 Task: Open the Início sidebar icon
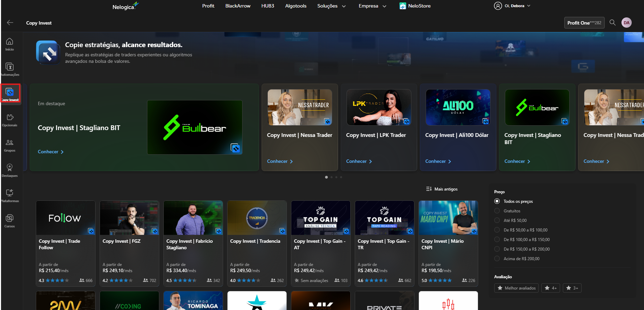pyautogui.click(x=10, y=42)
